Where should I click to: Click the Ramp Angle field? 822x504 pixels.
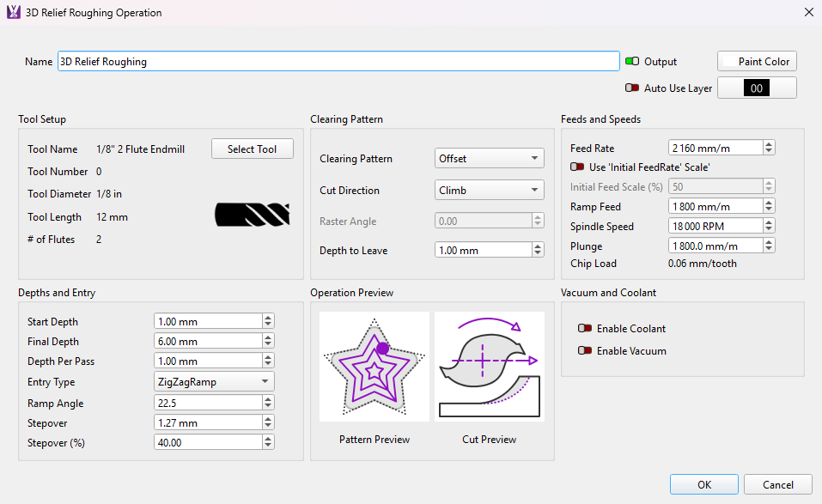tap(208, 403)
